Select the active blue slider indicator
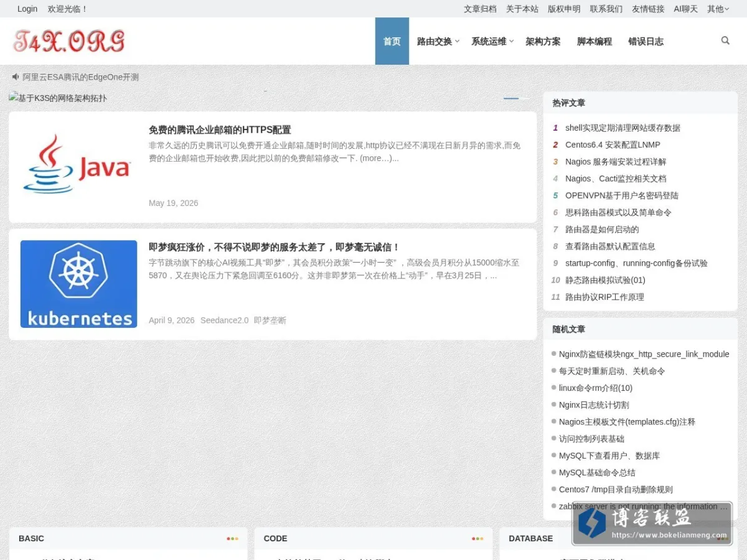Image resolution: width=747 pixels, height=560 pixels. (511, 98)
